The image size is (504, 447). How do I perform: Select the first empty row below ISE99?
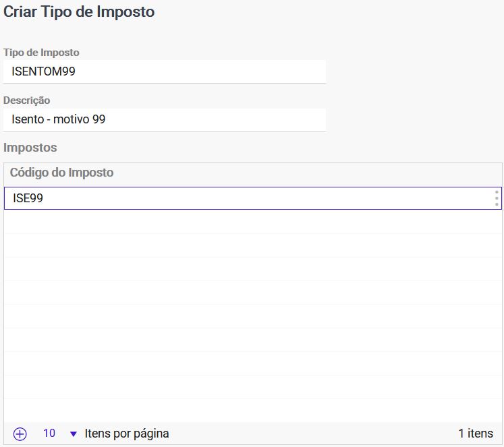point(252,222)
